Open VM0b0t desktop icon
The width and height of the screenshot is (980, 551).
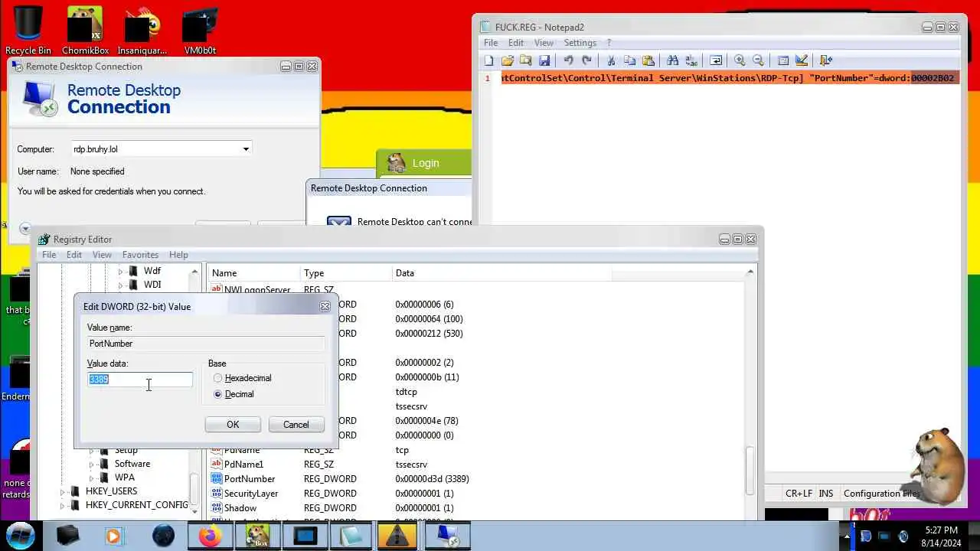(x=200, y=31)
